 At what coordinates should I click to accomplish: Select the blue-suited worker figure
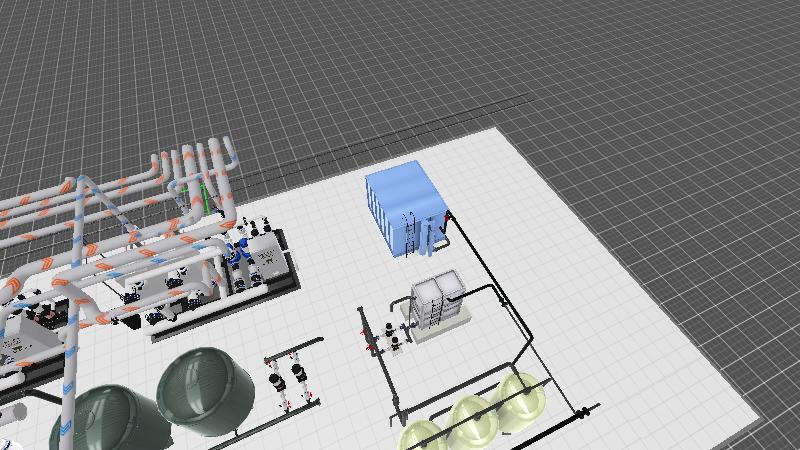pos(237,252)
